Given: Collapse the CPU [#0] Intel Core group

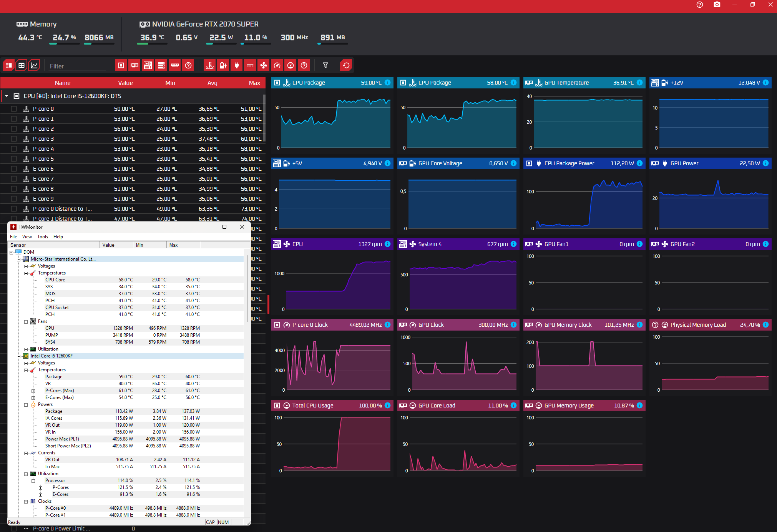Looking at the screenshot, I should tap(7, 96).
